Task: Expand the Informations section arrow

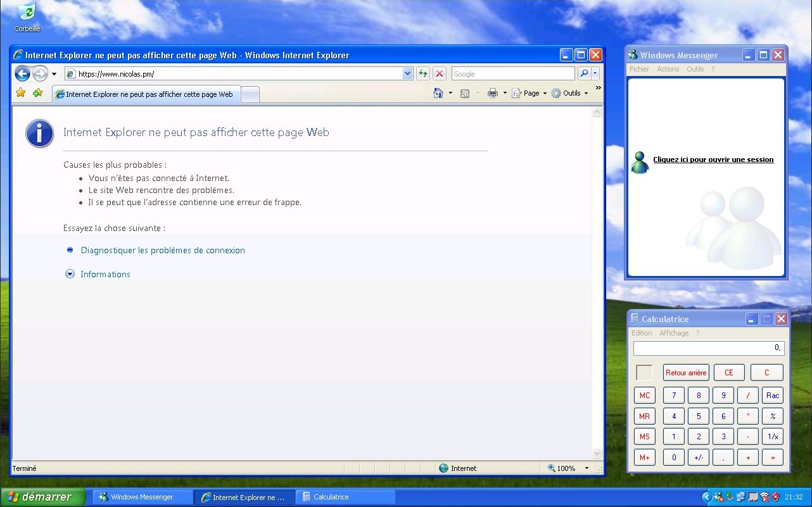Action: 70,274
